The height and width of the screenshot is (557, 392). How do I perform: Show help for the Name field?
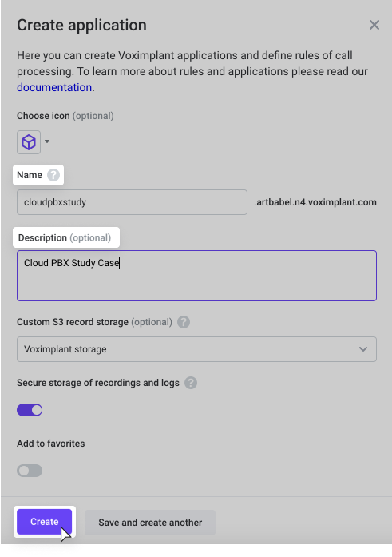click(x=53, y=175)
